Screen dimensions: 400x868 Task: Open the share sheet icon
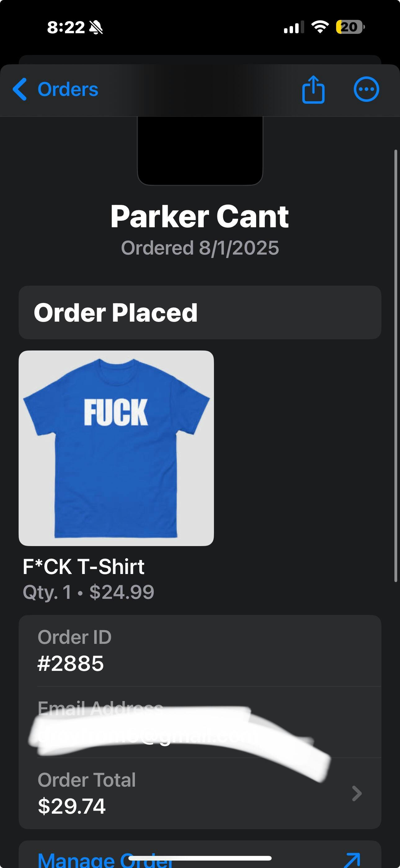[x=313, y=89]
